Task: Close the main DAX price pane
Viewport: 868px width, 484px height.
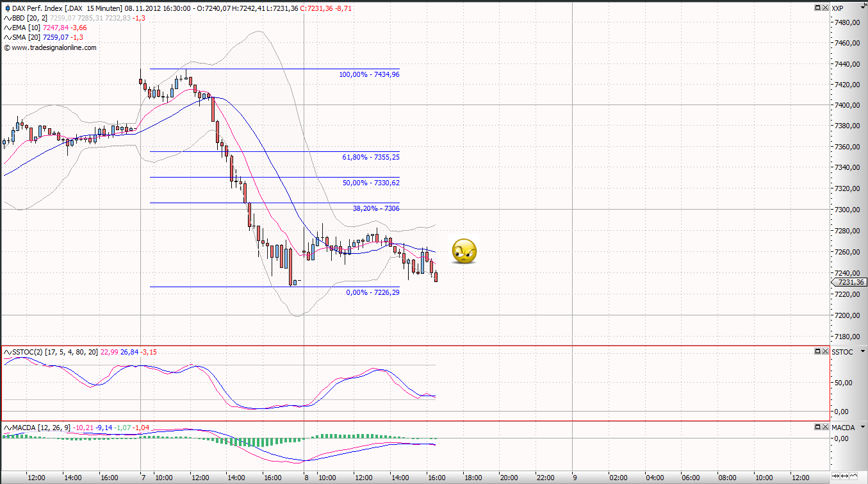Action: (825, 8)
